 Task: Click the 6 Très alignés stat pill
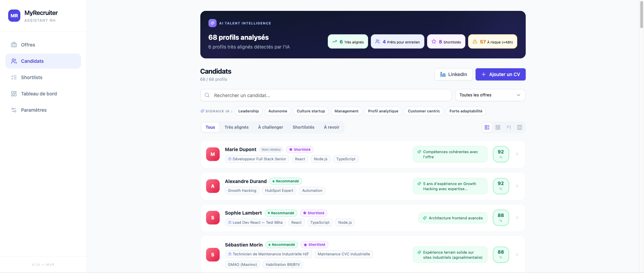[x=348, y=42]
